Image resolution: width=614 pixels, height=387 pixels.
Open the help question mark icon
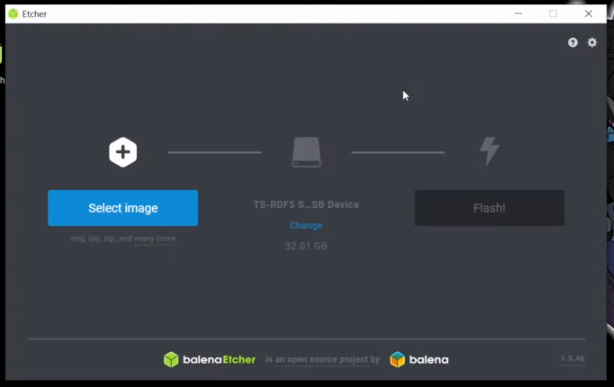(573, 43)
